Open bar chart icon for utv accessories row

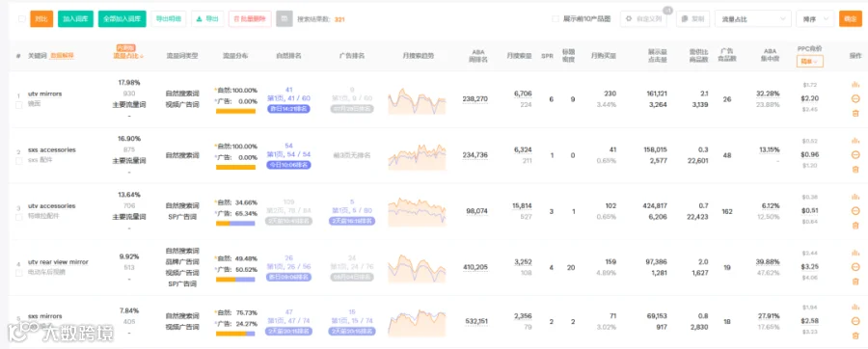coord(855,197)
